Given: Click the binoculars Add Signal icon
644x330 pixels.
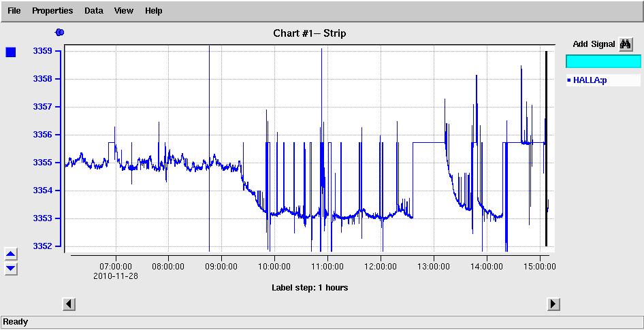Looking at the screenshot, I should [x=626, y=44].
